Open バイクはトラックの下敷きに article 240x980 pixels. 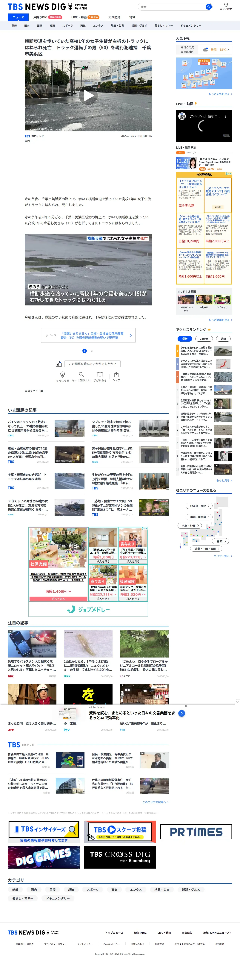[46, 428]
